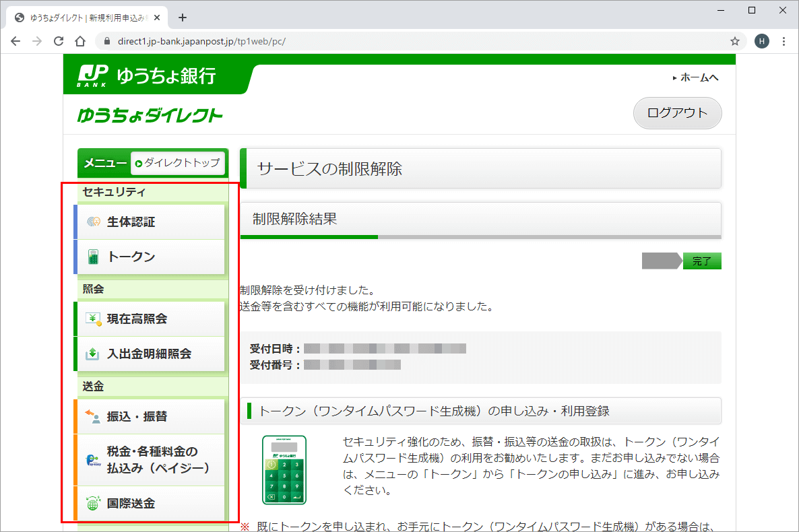Click the yen icon beside 現在高照会

[x=93, y=319]
